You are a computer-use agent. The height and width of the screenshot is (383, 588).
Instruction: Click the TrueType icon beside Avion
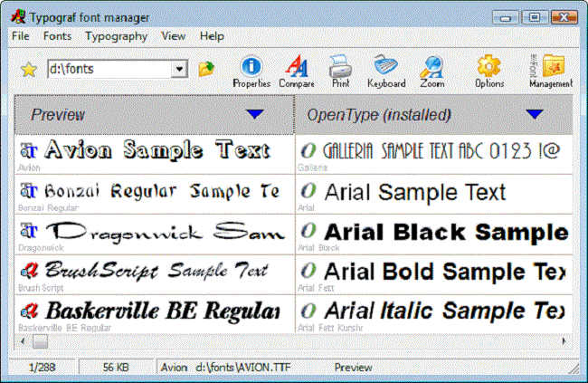[x=29, y=151]
